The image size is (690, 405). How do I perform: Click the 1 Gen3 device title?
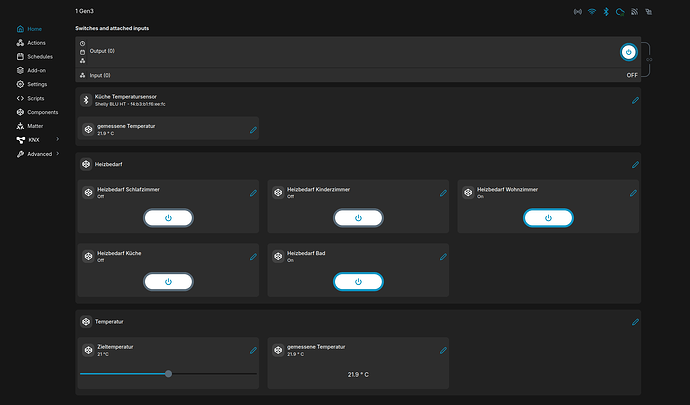pos(84,11)
